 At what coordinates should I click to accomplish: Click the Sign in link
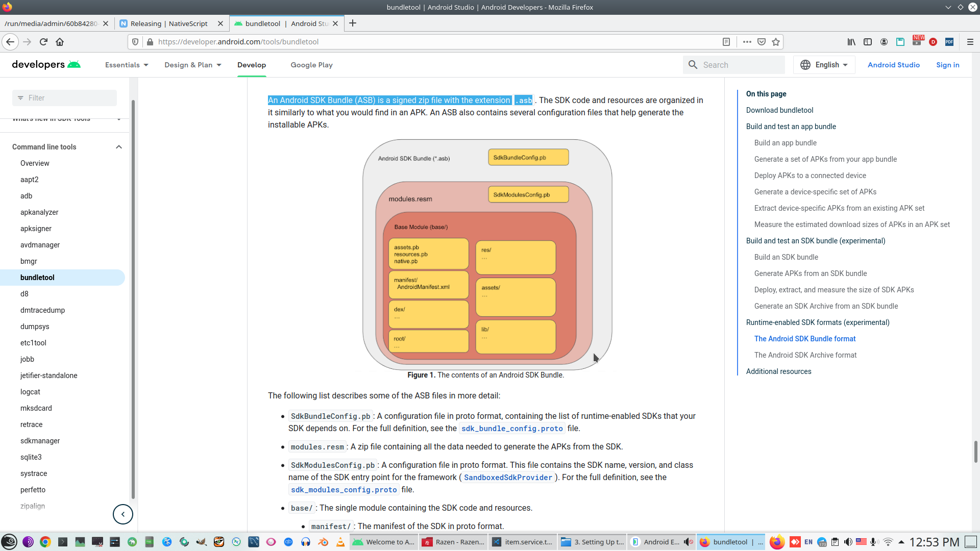click(x=947, y=65)
